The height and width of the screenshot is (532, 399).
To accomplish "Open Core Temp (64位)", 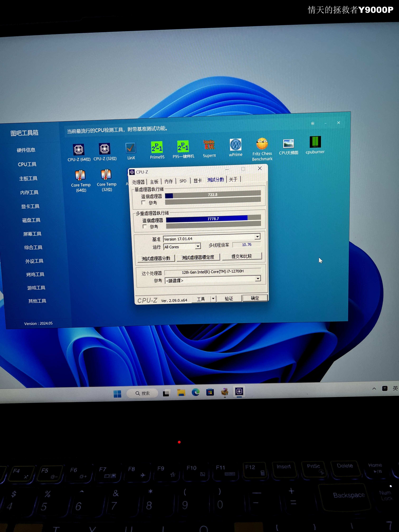I will point(81,181).
